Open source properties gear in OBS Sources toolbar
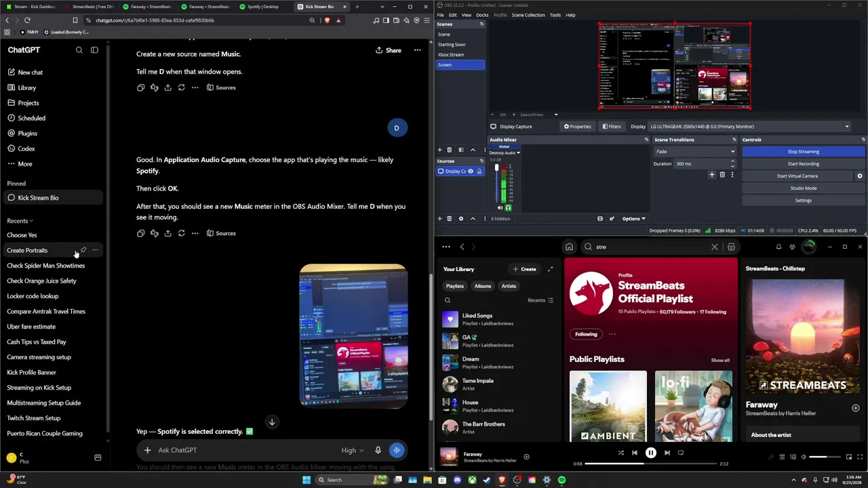 coord(461,219)
